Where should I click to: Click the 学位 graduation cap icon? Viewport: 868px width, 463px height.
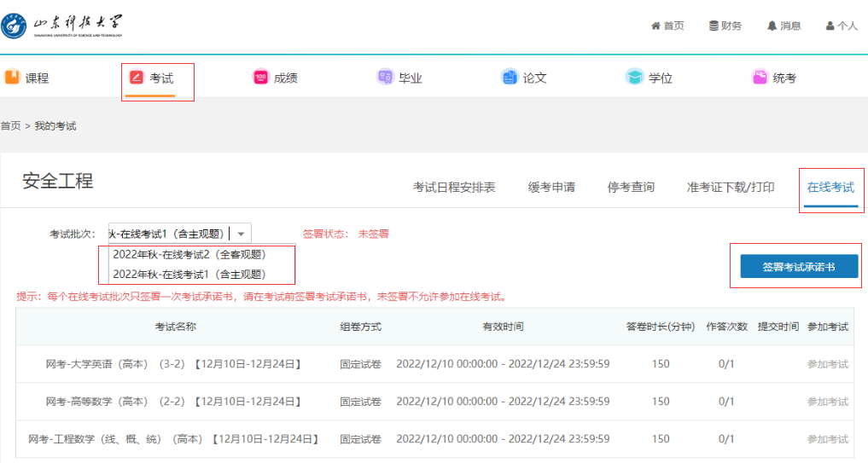point(634,78)
